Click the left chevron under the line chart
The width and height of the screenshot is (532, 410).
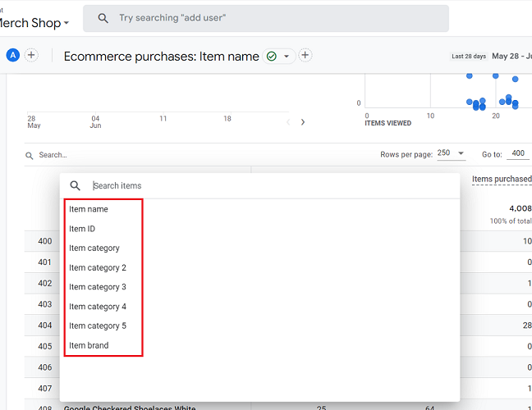(x=288, y=122)
